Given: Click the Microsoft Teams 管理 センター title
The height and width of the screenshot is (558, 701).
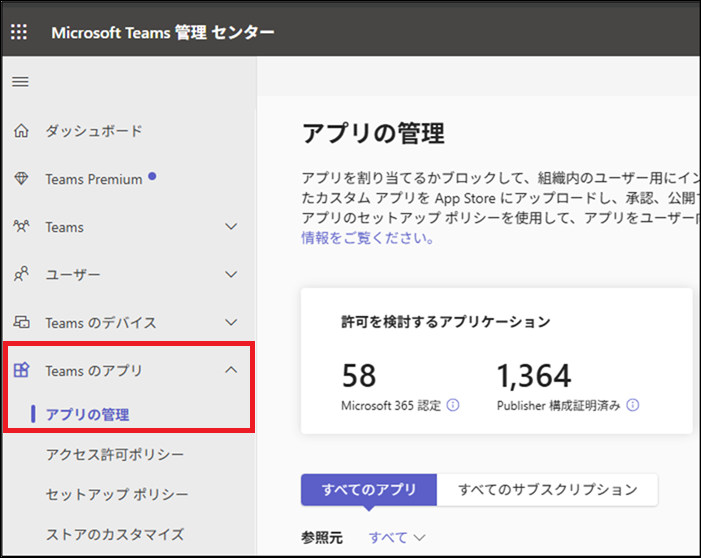Looking at the screenshot, I should pyautogui.click(x=163, y=32).
